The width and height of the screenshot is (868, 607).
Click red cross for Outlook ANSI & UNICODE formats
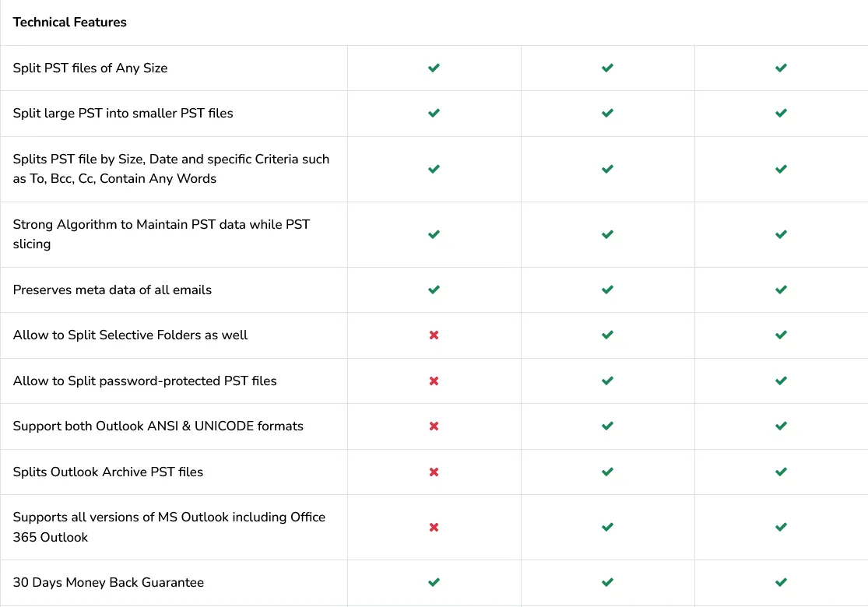tap(434, 426)
